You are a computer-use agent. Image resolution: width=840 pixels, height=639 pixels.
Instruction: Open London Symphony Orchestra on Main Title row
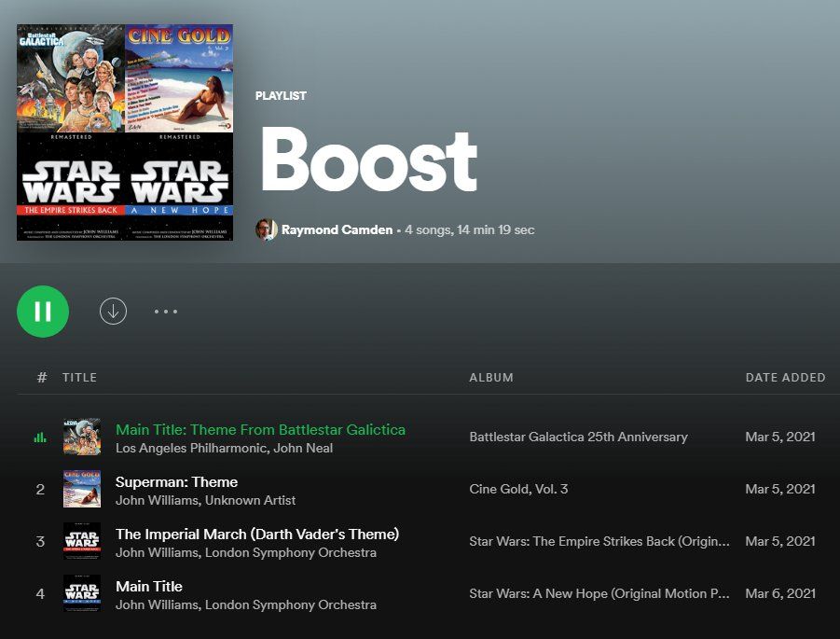point(291,605)
